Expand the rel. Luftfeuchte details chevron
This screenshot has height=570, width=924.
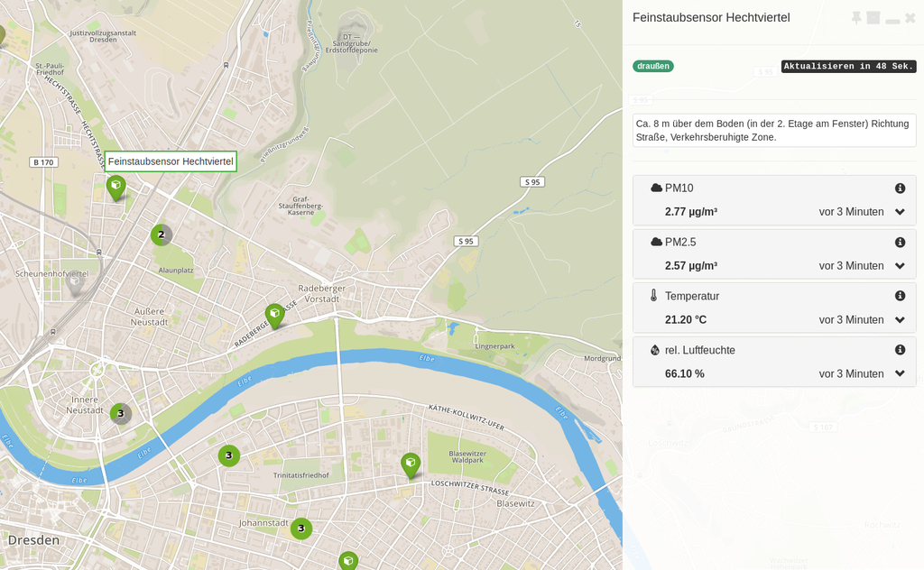coord(900,373)
